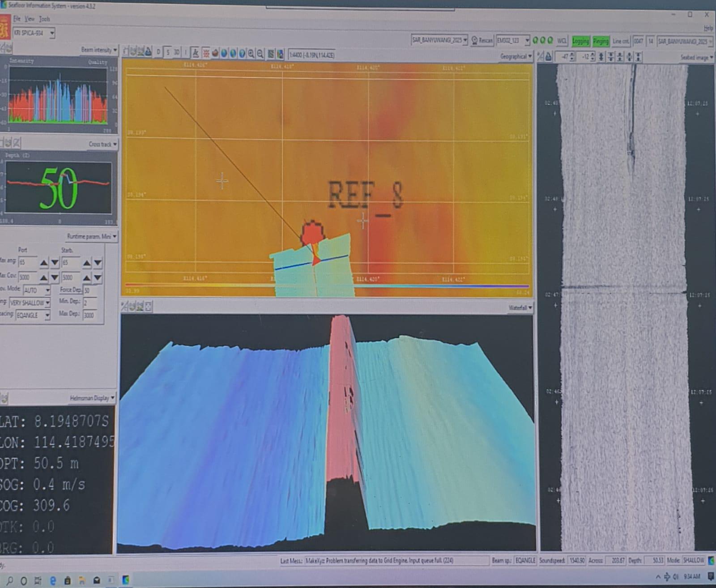Click the I button in Geographical toolbar

click(186, 53)
